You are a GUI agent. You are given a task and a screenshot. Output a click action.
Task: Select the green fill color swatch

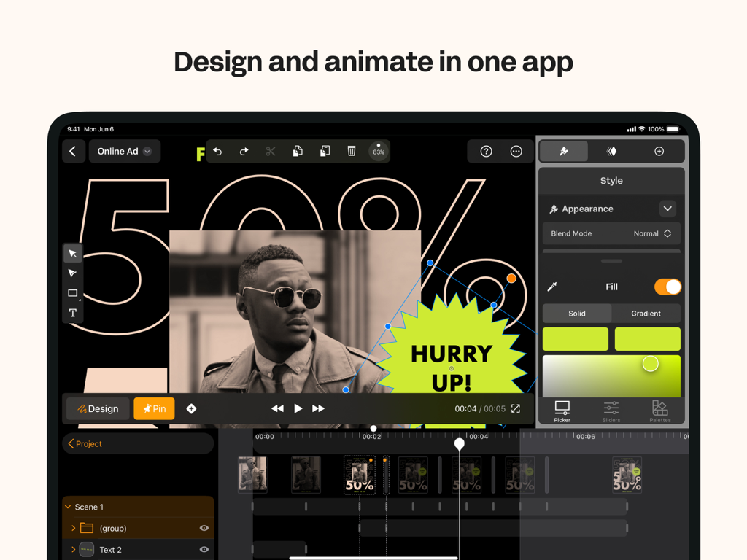pyautogui.click(x=576, y=338)
